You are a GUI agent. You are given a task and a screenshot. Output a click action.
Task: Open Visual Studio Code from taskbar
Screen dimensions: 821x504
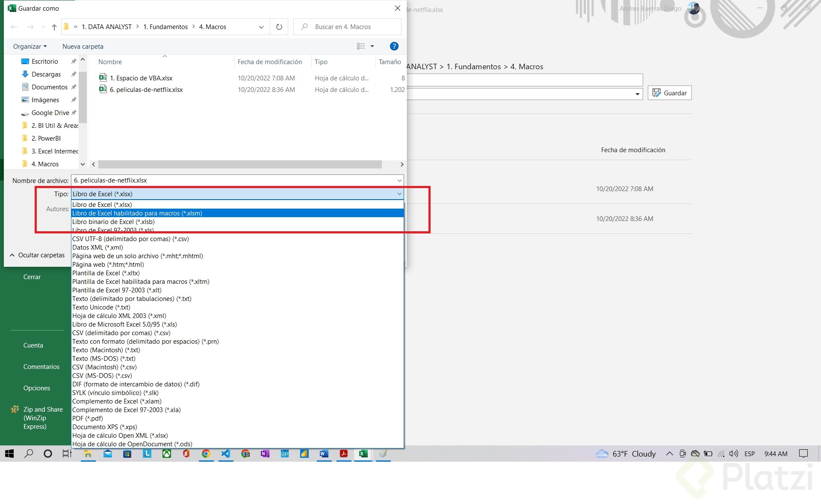pos(225,454)
